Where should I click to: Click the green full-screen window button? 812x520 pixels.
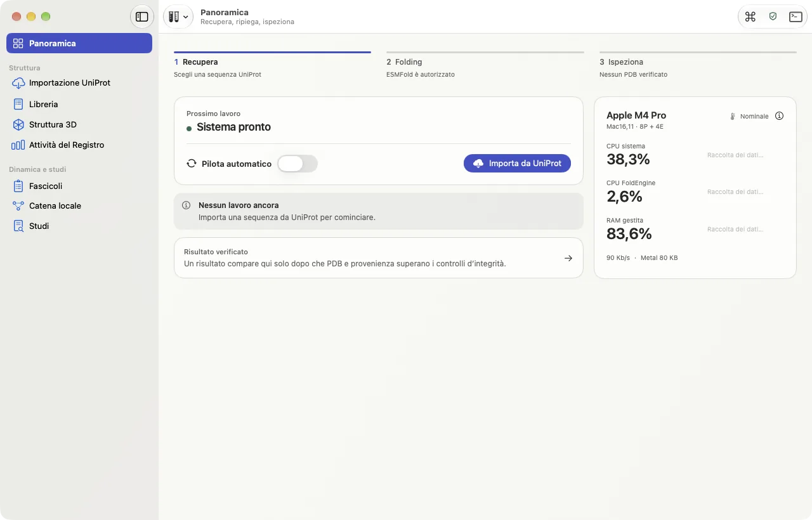point(46,16)
